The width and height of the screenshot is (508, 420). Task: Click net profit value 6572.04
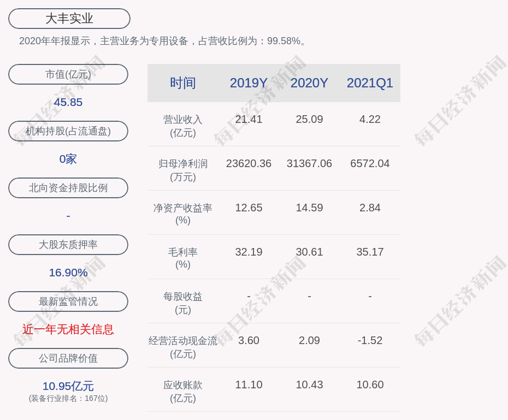370,163
